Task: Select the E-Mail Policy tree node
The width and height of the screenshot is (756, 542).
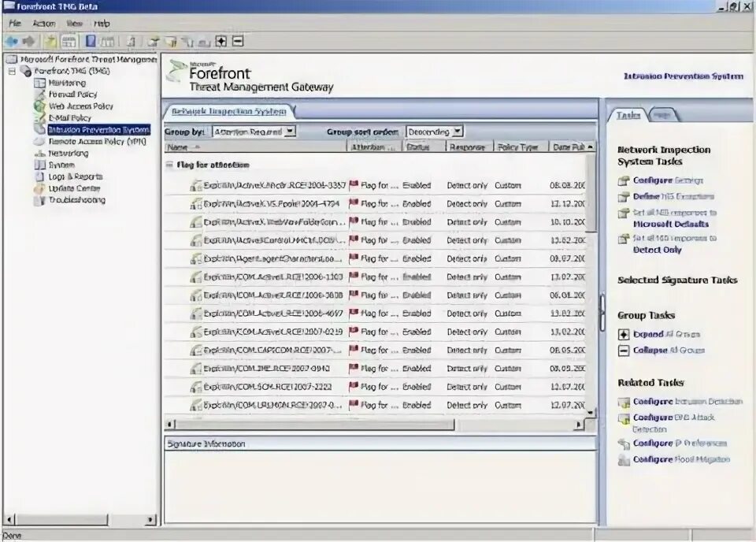Action: [x=70, y=117]
